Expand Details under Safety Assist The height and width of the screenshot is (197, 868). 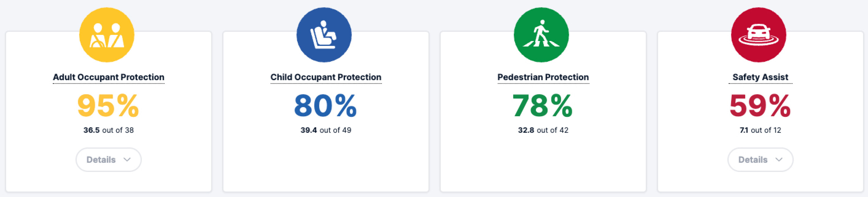(760, 160)
